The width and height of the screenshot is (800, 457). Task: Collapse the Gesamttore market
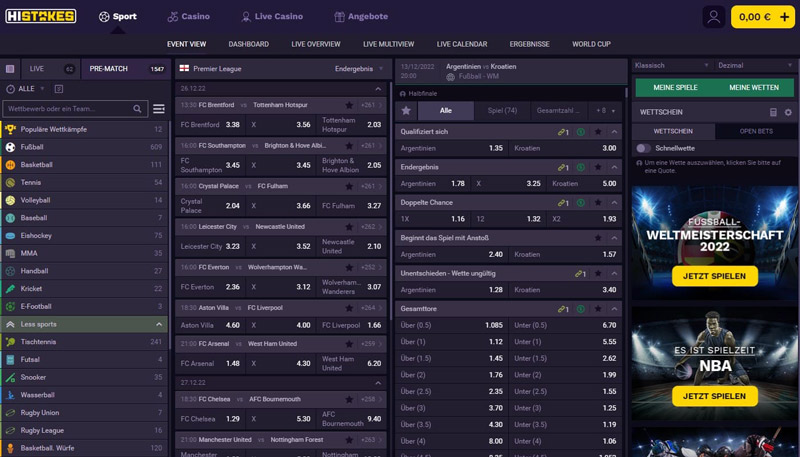tap(614, 309)
